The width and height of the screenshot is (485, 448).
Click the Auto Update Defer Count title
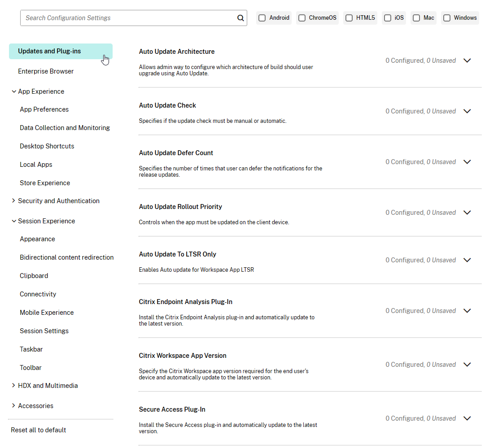[176, 153]
